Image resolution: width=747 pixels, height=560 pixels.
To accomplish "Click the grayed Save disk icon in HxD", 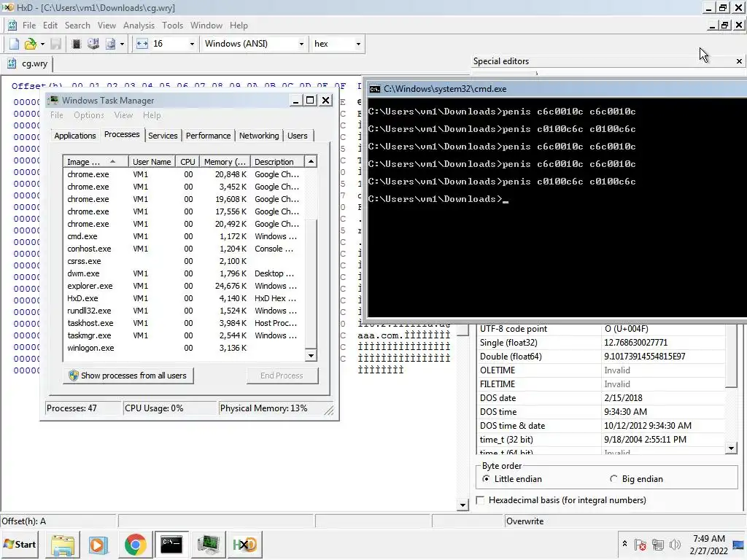I will pos(55,44).
